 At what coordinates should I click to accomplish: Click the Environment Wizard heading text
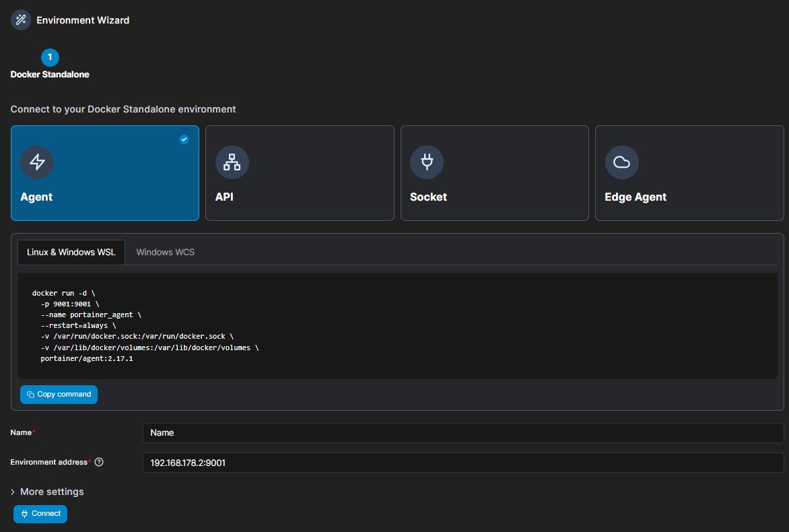83,20
